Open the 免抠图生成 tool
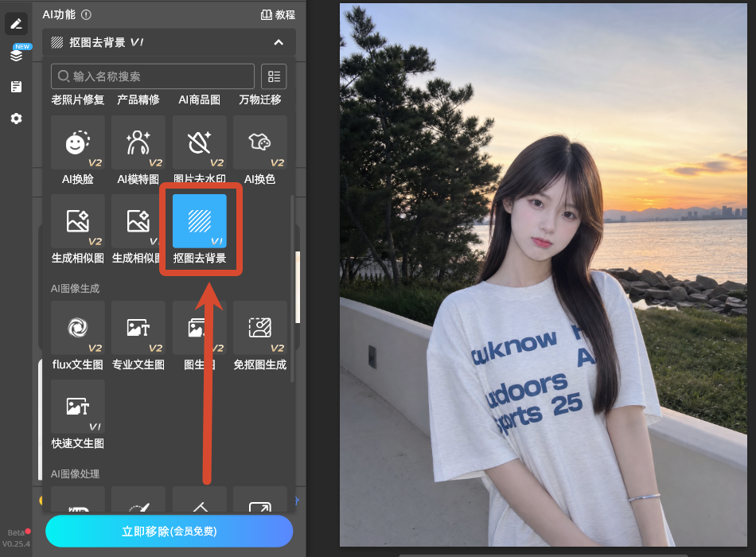Image resolution: width=756 pixels, height=557 pixels. (260, 328)
